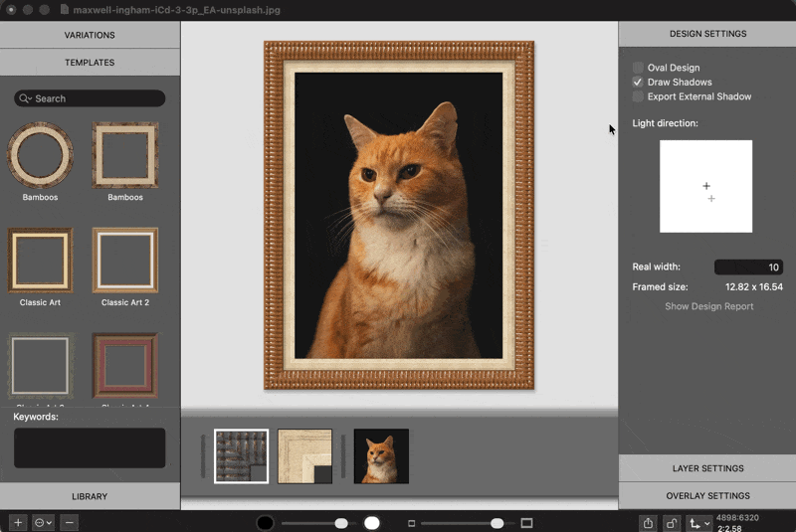Click the black background color circle
796x532 pixels.
(266, 523)
